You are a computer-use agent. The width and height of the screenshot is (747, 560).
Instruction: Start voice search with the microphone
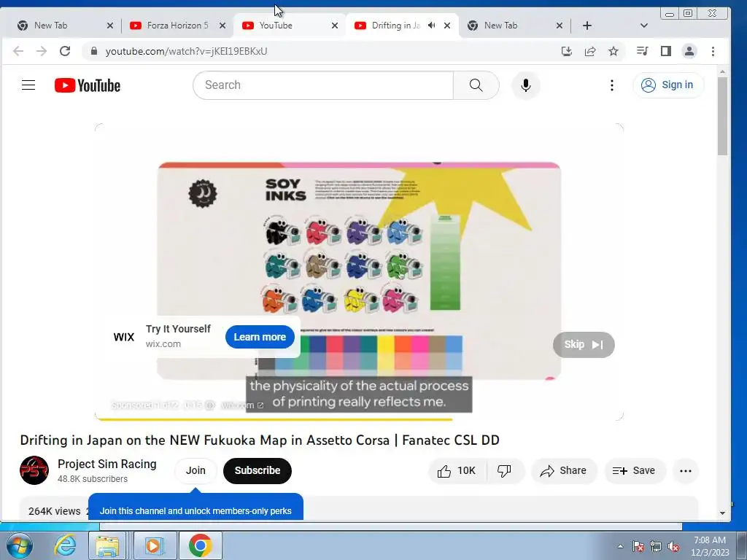[525, 85]
